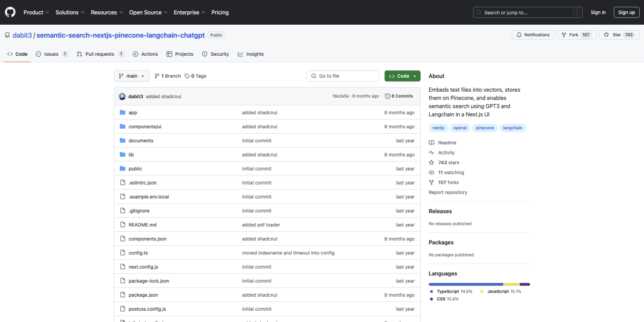Open the green Code dropdown

(x=402, y=76)
